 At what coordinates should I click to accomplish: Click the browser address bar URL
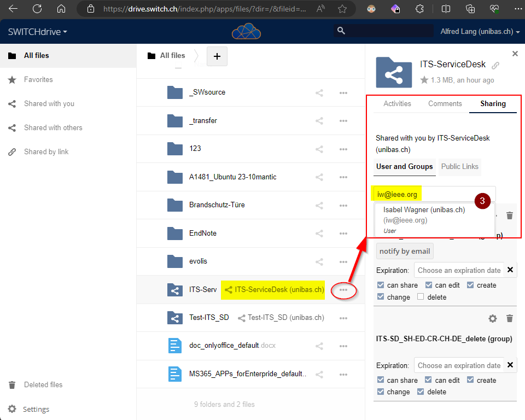click(x=204, y=9)
